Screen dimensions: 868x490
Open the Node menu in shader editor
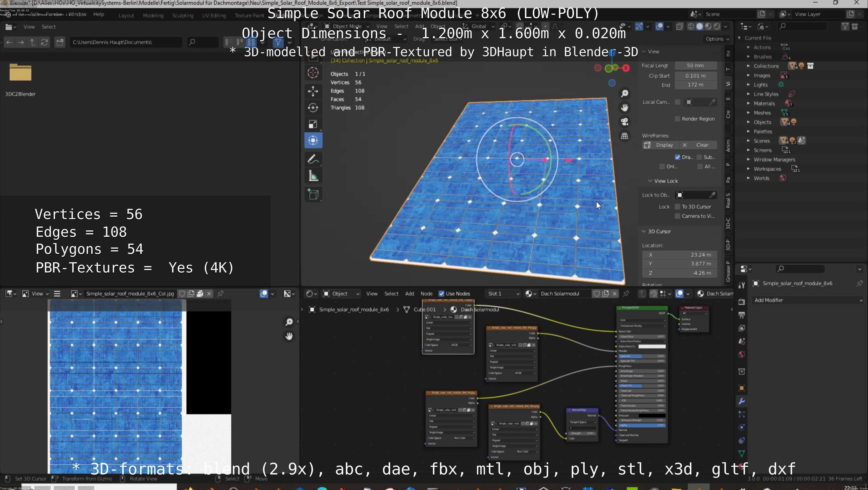coord(426,294)
